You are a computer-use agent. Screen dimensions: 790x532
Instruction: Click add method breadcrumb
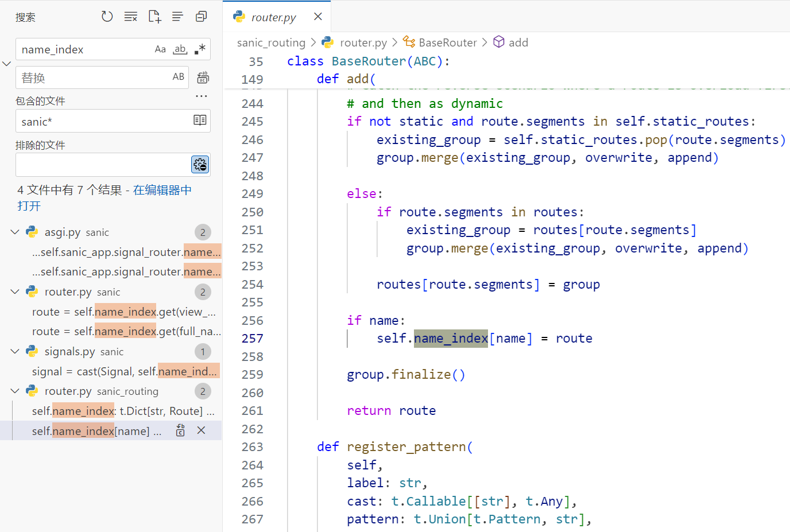pos(518,42)
